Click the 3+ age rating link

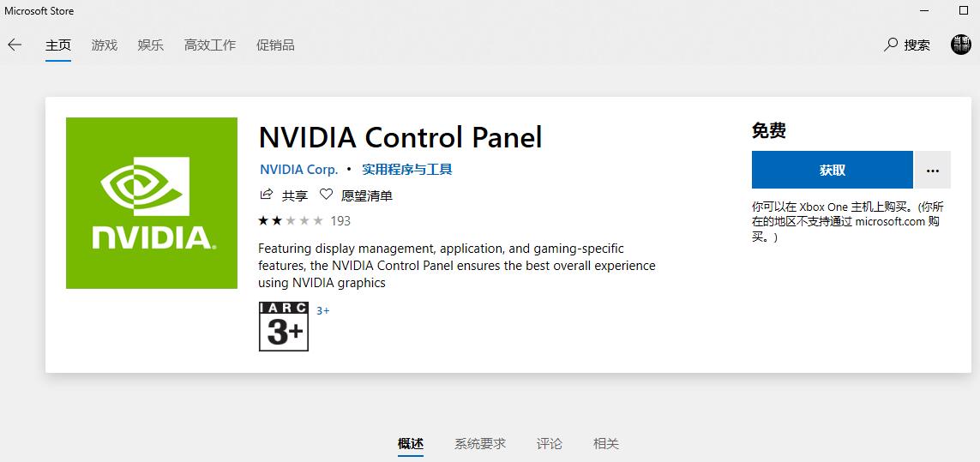click(x=323, y=310)
